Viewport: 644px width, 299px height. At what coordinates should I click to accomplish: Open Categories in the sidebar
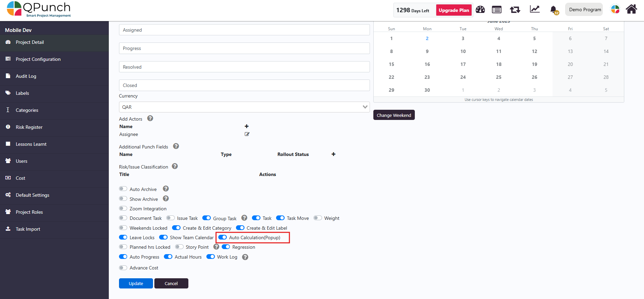(x=54, y=110)
